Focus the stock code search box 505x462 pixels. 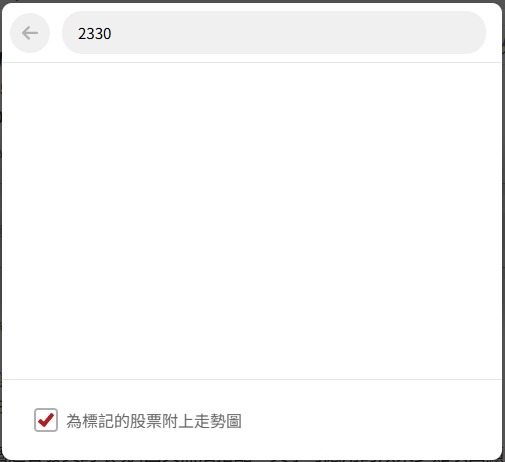click(274, 33)
